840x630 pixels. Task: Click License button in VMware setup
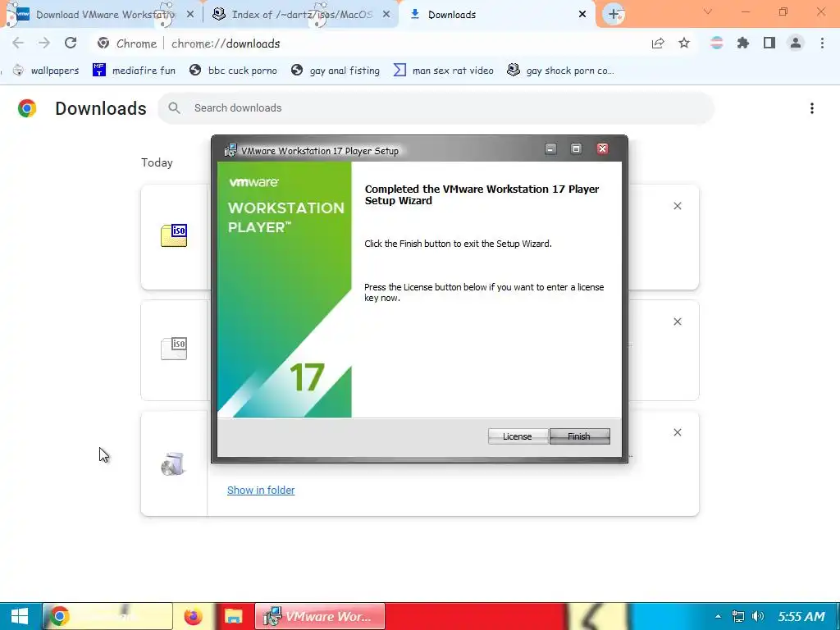coord(518,436)
